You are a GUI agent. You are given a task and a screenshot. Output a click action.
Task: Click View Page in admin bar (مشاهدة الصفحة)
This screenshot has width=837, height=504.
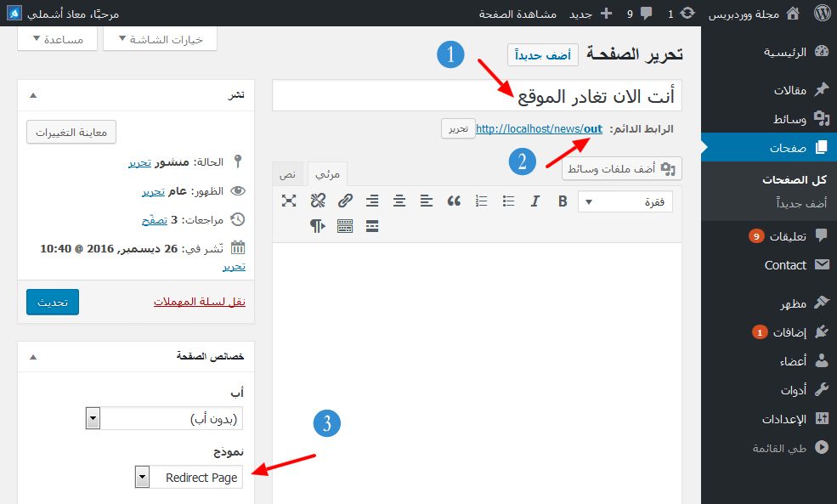[517, 14]
